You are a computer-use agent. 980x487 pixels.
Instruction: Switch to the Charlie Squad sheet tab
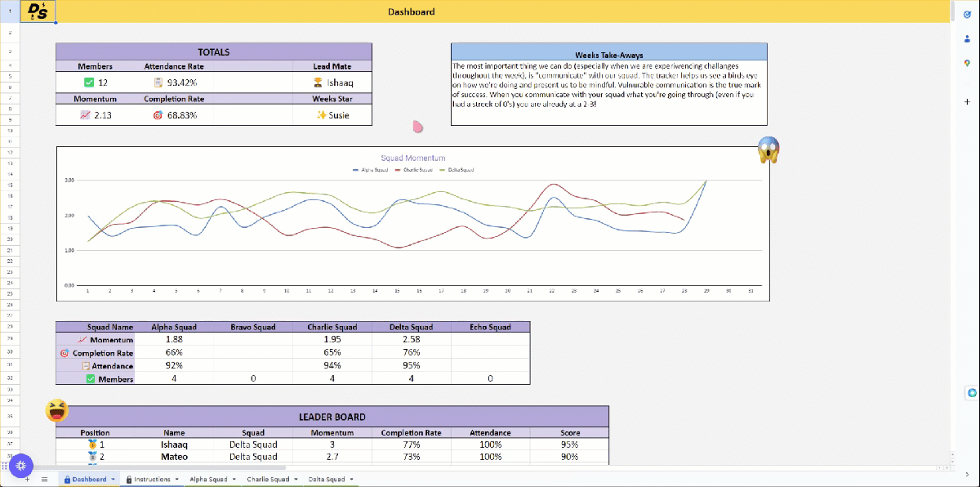268,479
